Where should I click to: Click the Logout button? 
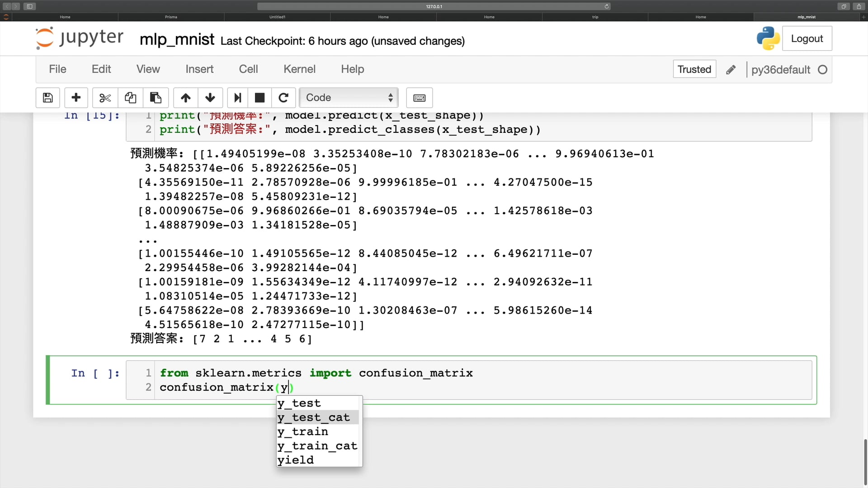(x=807, y=38)
